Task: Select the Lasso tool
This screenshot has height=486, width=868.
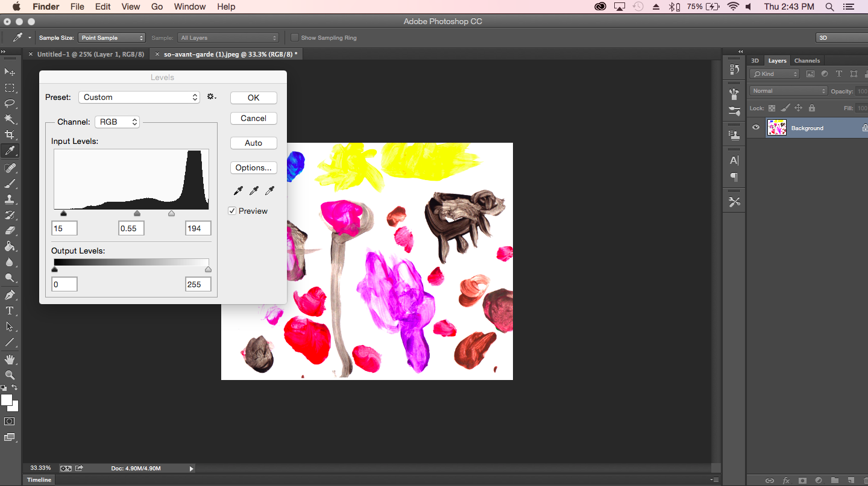Action: tap(10, 103)
